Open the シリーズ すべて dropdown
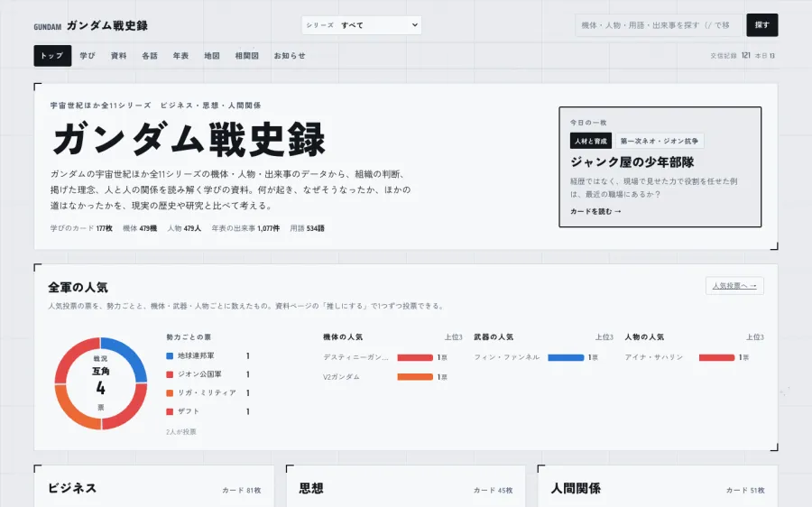The height and width of the screenshot is (507, 812). (x=362, y=25)
